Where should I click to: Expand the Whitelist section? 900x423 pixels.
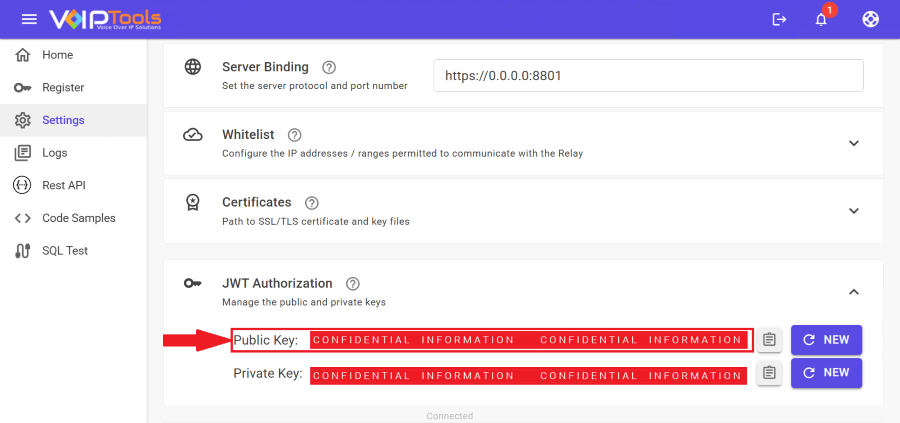point(853,143)
